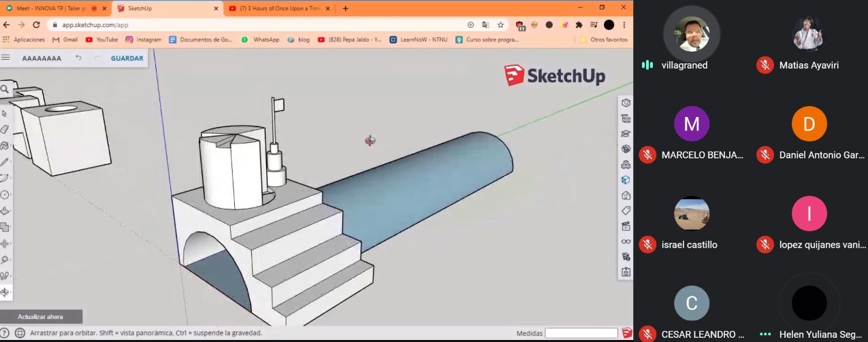This screenshot has height=342, width=868.
Task: Open the Styles house panel
Action: [626, 196]
